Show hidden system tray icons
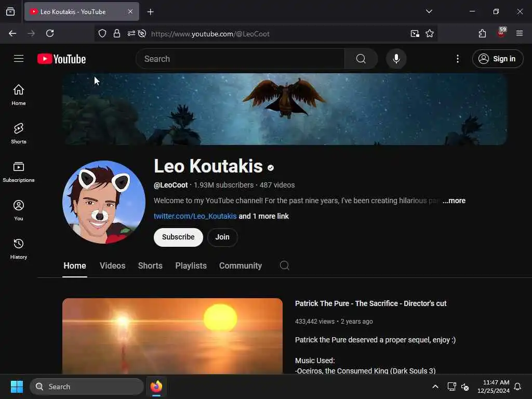Screen dimensions: 532x399 coord(435,387)
